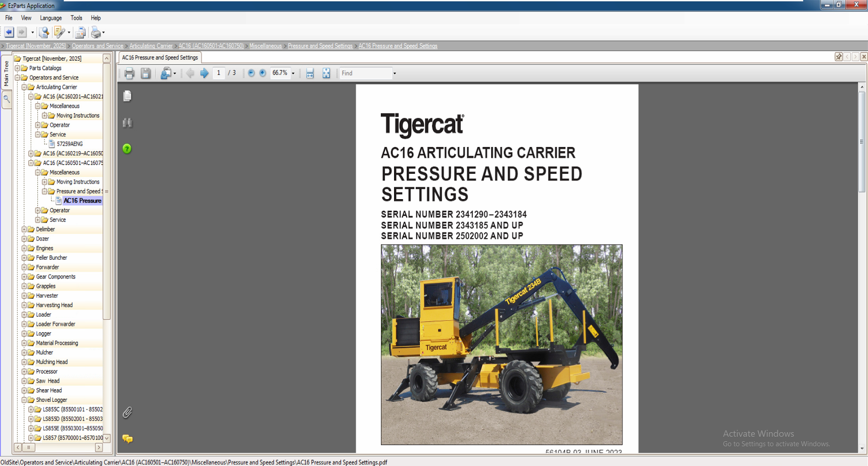Open the Page Thumbnails panel
868x466 pixels.
[x=127, y=96]
